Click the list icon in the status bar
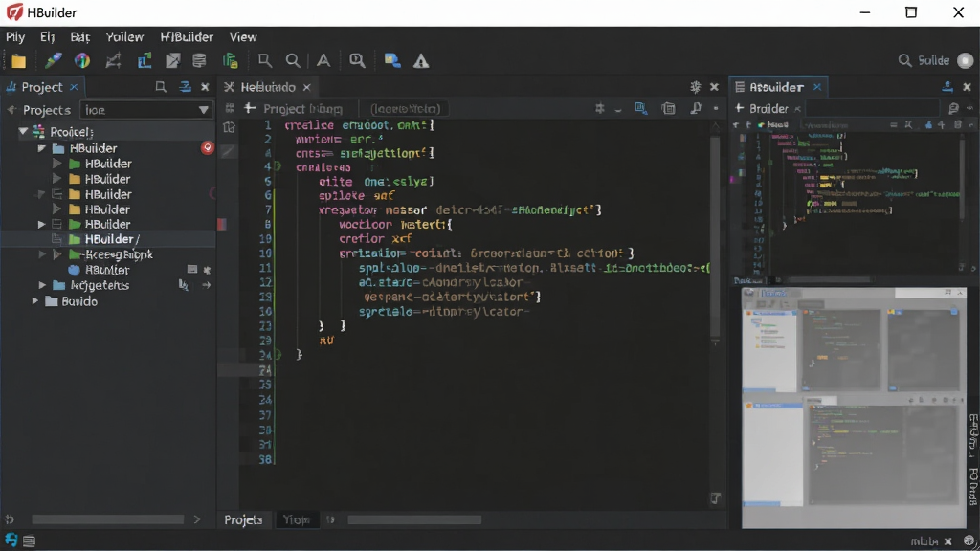Viewport: 980px width, 551px height. [29, 541]
